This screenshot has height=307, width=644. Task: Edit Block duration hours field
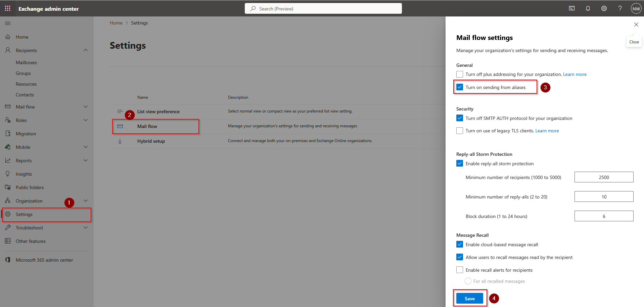604,216
